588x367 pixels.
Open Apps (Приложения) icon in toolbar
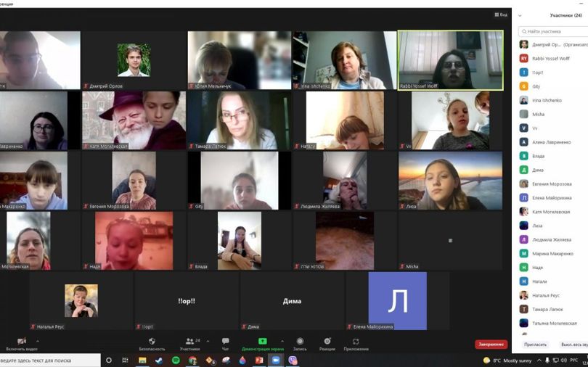tap(356, 341)
